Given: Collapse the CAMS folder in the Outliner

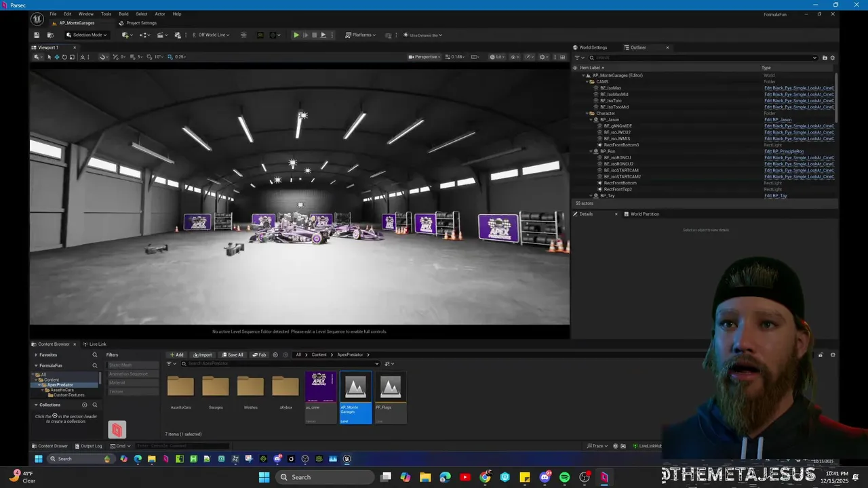Looking at the screenshot, I should click(x=587, y=81).
